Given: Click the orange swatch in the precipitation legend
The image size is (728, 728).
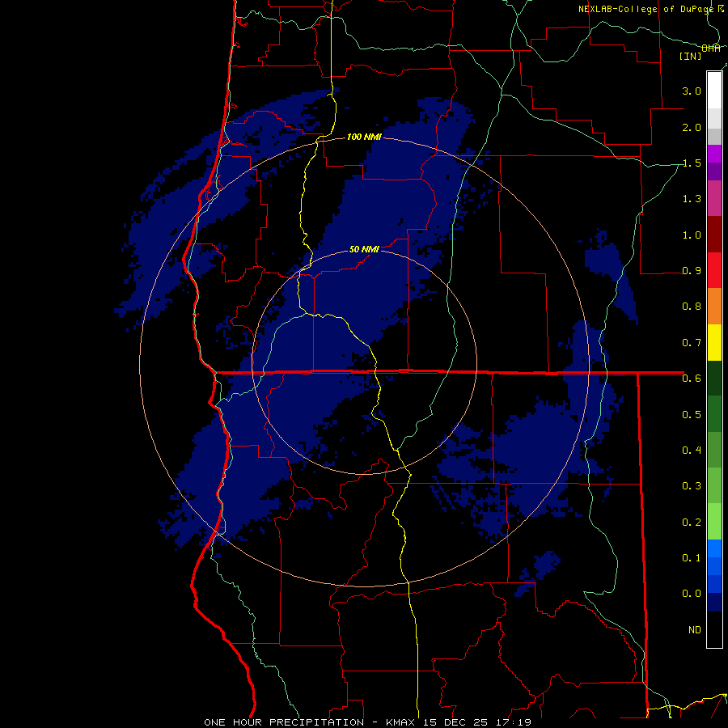Looking at the screenshot, I should [x=714, y=306].
